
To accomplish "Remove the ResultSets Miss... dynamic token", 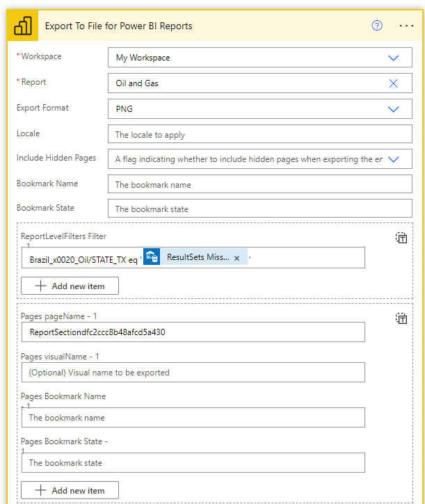I will tap(236, 258).
